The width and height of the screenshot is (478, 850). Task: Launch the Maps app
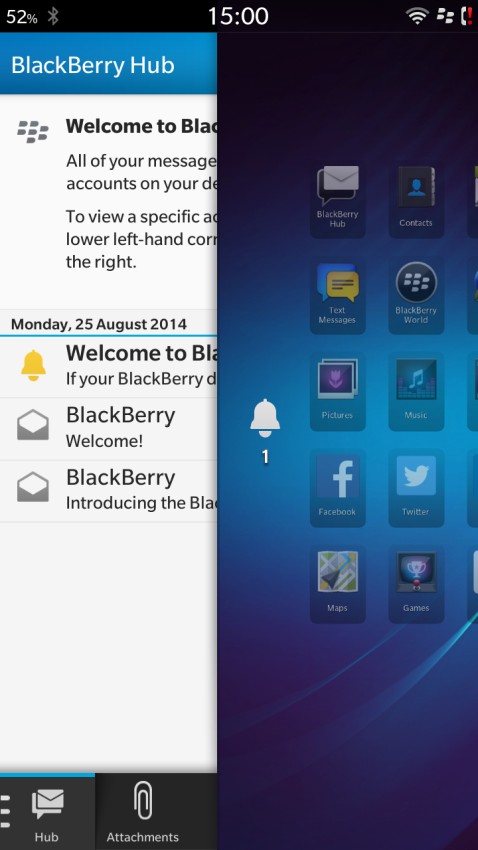click(337, 584)
